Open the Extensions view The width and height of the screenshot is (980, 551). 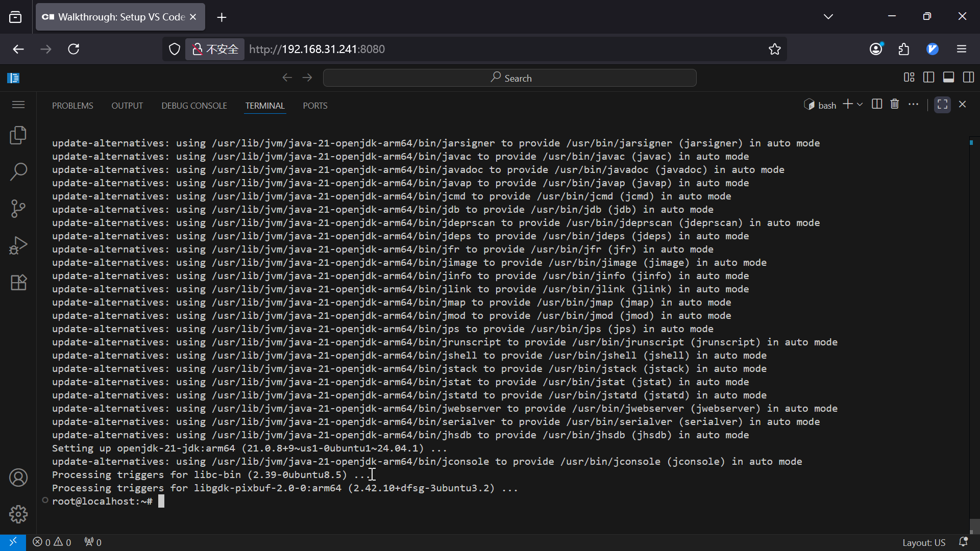[18, 282]
